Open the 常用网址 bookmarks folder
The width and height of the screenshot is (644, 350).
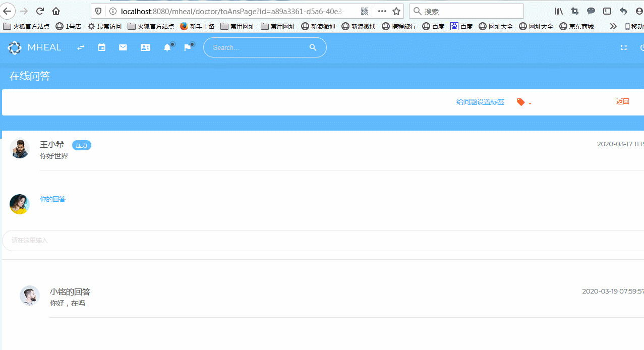tap(237, 26)
